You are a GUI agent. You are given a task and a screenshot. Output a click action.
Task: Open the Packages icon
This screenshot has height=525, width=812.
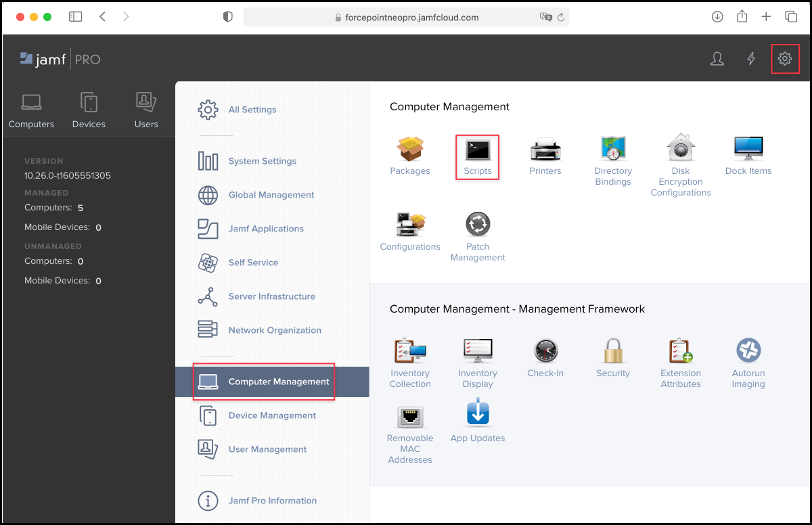pos(410,150)
